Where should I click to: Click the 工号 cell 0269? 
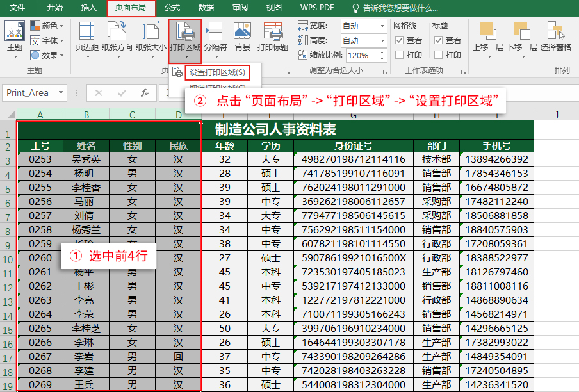tap(40, 384)
